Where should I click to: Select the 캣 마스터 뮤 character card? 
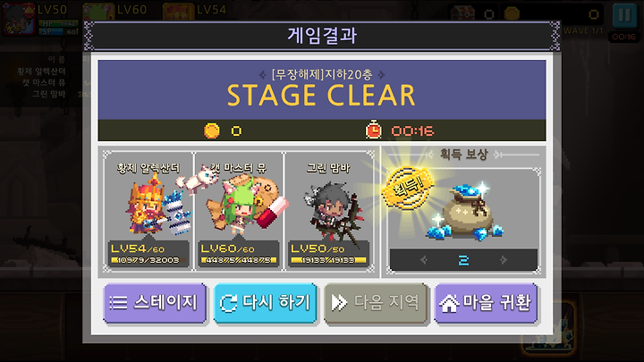[x=238, y=211]
